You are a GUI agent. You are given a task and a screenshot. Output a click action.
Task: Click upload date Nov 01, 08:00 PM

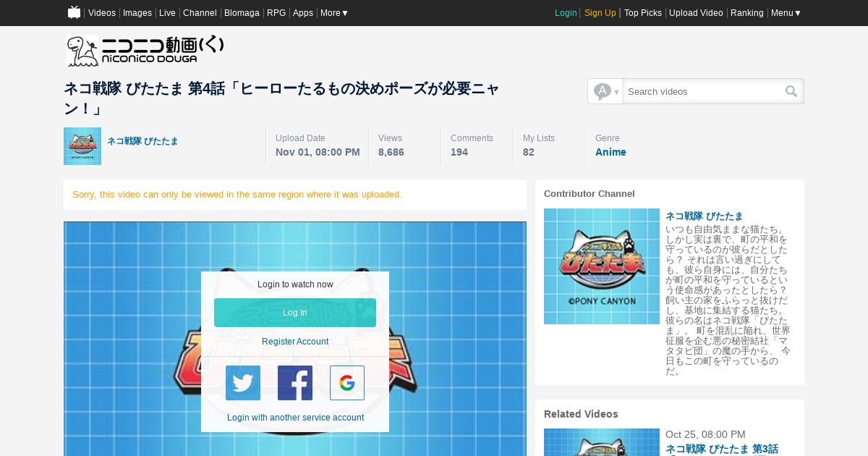click(x=318, y=152)
